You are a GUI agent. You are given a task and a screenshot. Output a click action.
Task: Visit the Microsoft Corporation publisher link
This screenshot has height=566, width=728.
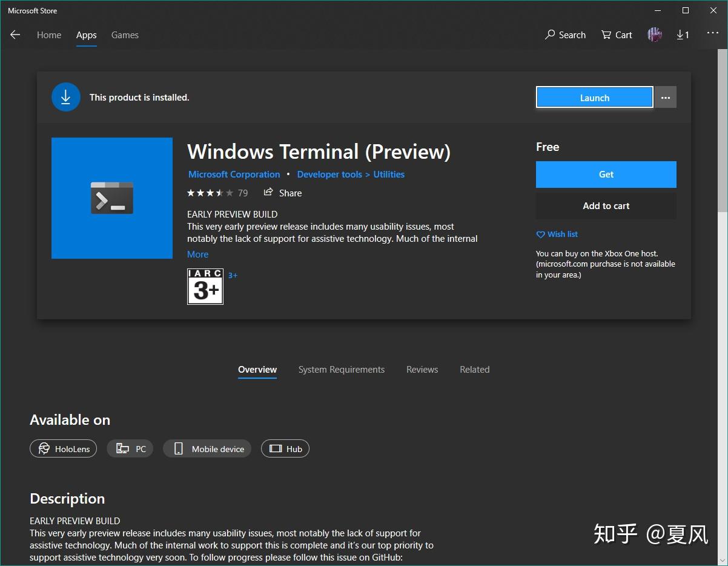(x=234, y=174)
